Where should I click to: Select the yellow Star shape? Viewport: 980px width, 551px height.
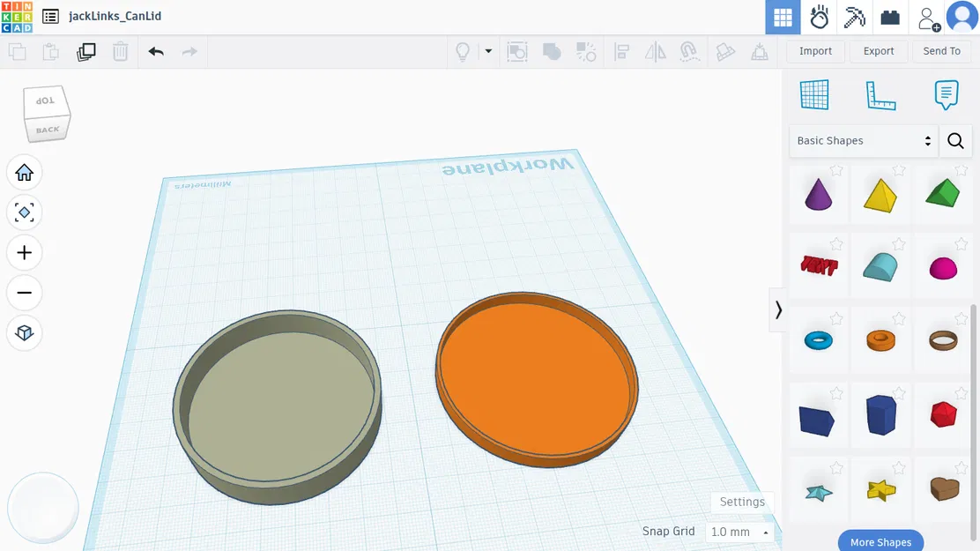click(x=881, y=491)
